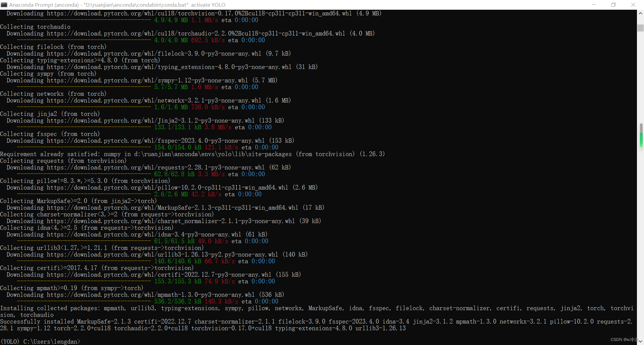Click 'Collecting charset-normalizer<3,>=2' line
The height and width of the screenshot is (345, 644).
107,214
